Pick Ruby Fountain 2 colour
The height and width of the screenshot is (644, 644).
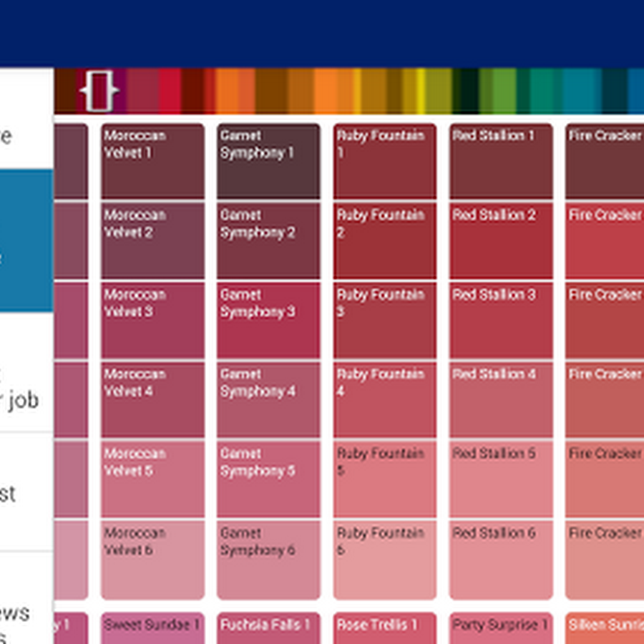385,240
